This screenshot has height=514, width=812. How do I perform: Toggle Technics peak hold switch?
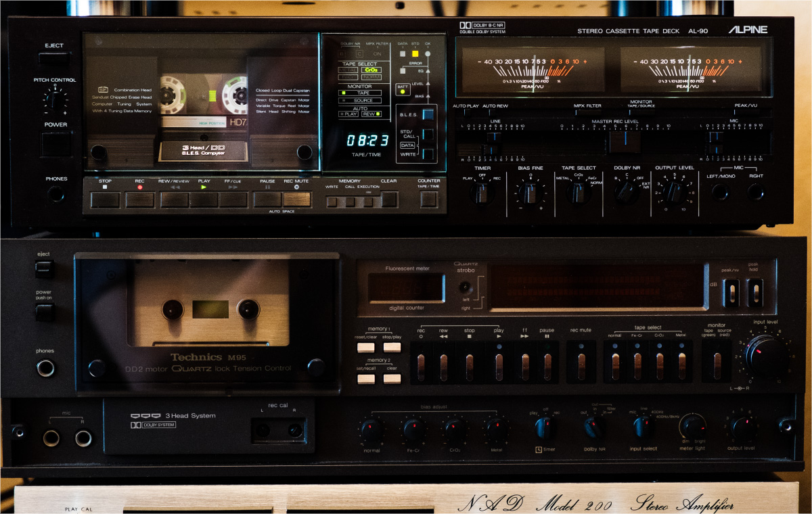click(754, 292)
